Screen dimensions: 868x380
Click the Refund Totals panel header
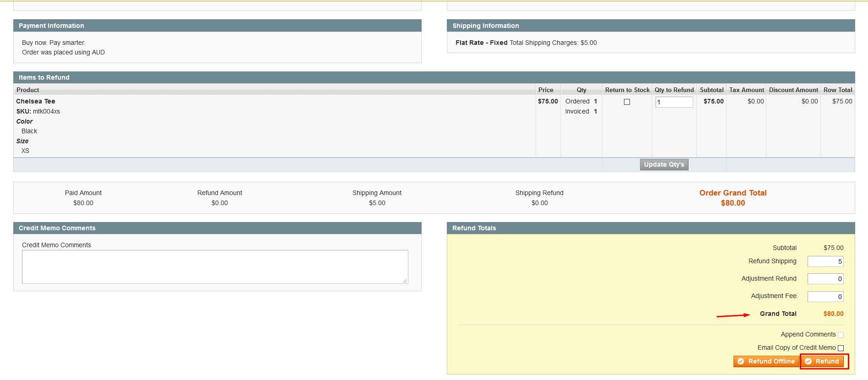(474, 228)
